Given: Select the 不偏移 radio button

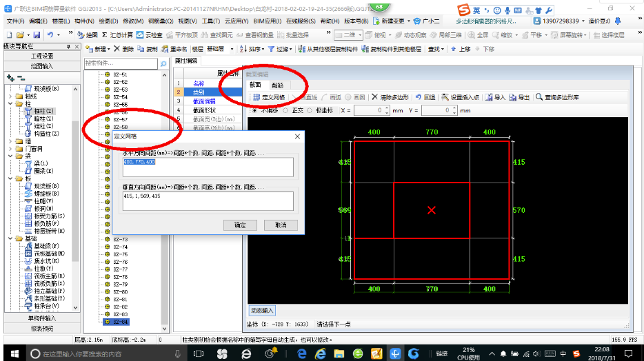Looking at the screenshot, I should (255, 110).
